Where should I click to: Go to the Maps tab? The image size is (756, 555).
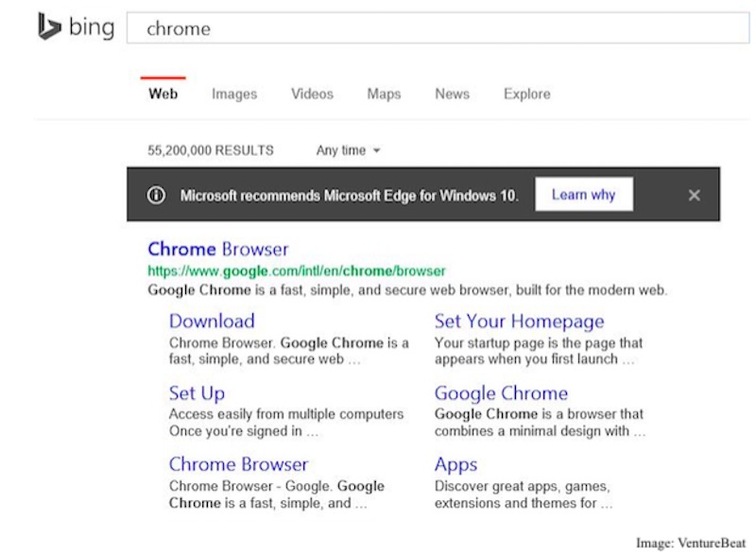pyautogui.click(x=384, y=94)
